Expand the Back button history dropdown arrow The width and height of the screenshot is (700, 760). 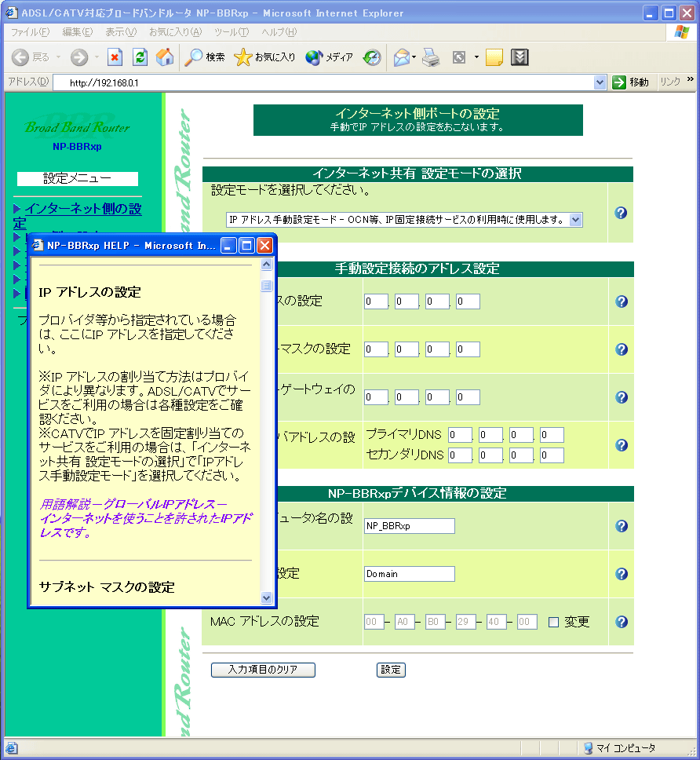coord(57,57)
